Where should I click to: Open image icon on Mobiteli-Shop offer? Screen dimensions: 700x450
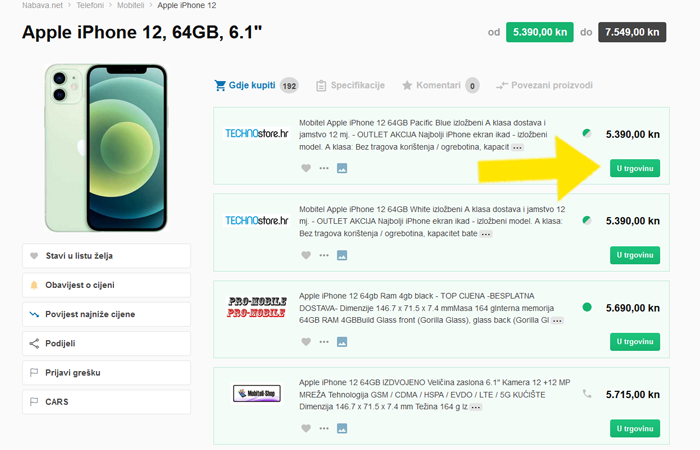[x=342, y=429]
